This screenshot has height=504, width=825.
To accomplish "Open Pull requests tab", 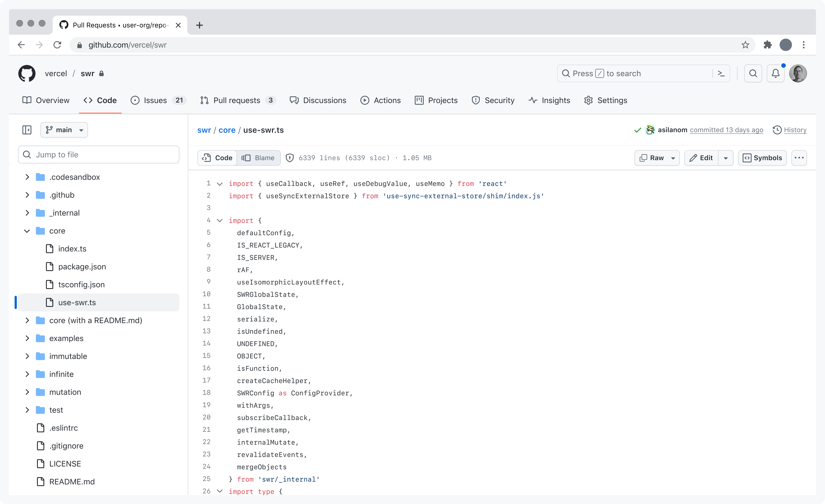I will pyautogui.click(x=238, y=100).
